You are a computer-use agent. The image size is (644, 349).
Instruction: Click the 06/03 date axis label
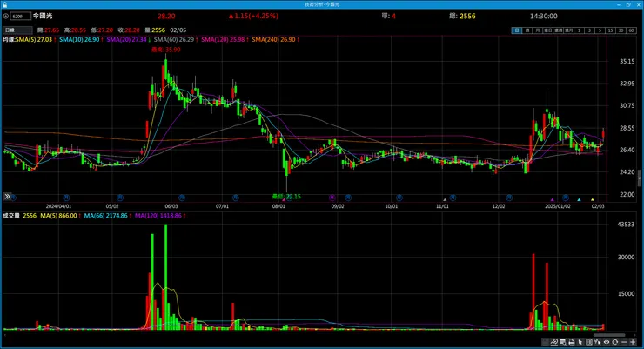pos(171,206)
